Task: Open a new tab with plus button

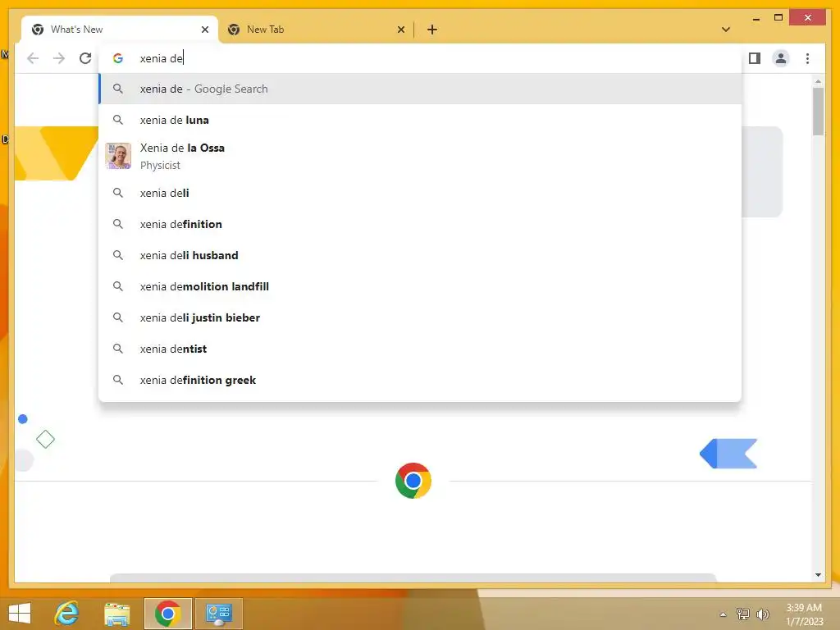Action: click(x=432, y=30)
